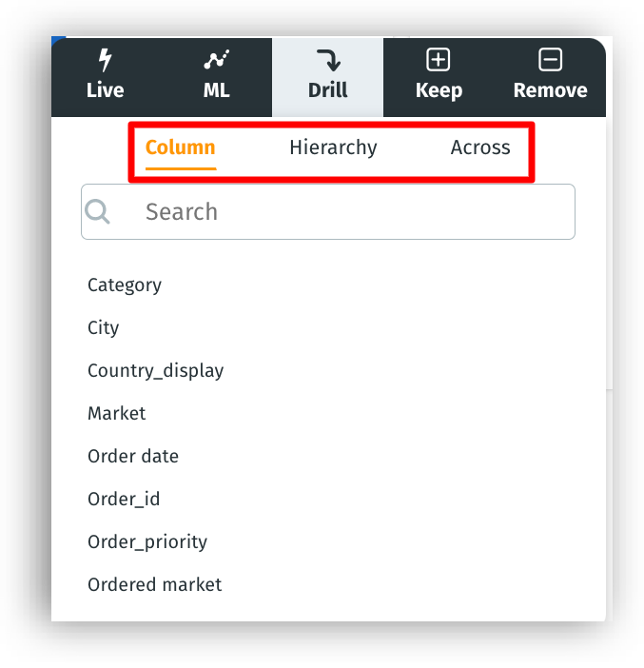Viewport: 644px width, 668px height.
Task: Focus the Search input field
Action: (352, 211)
